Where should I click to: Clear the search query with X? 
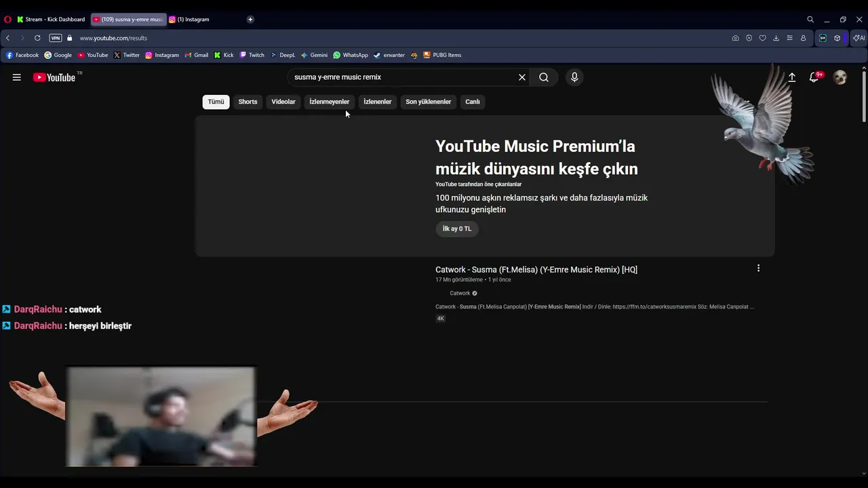point(522,77)
